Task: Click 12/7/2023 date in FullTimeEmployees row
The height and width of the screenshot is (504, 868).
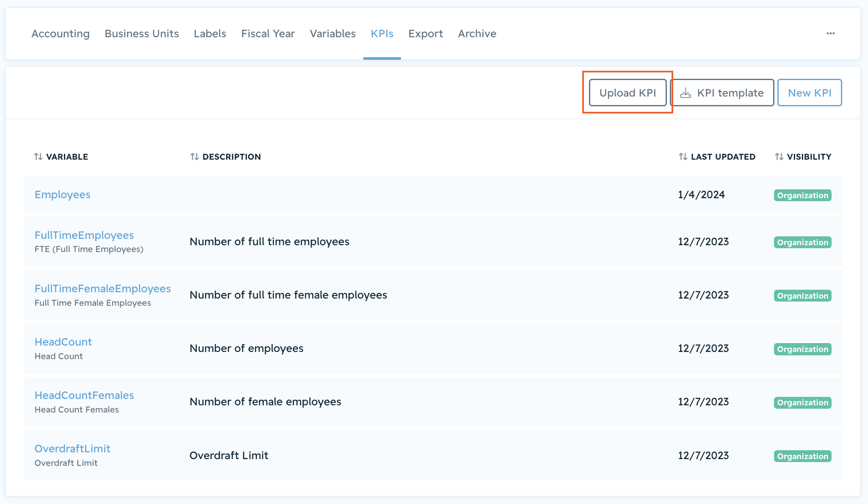Action: point(703,242)
